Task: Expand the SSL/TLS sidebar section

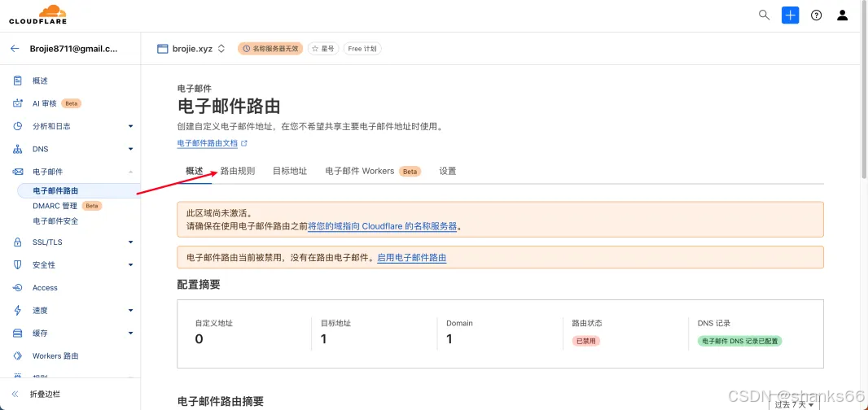Action: click(x=130, y=242)
